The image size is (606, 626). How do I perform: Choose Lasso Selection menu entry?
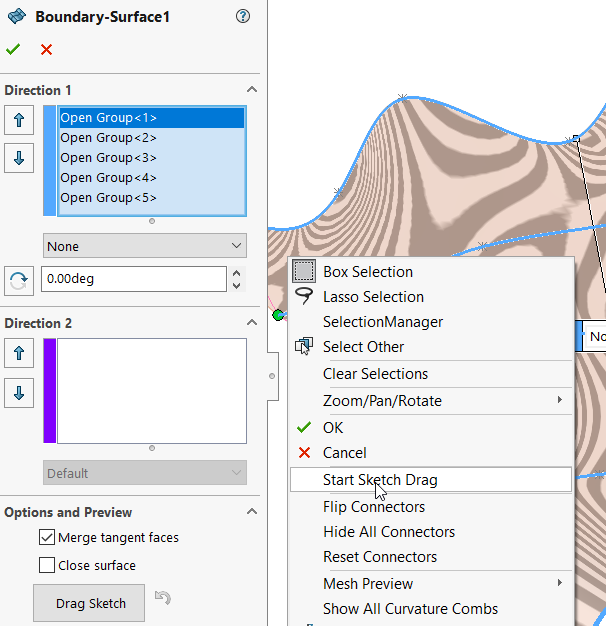tap(431, 297)
